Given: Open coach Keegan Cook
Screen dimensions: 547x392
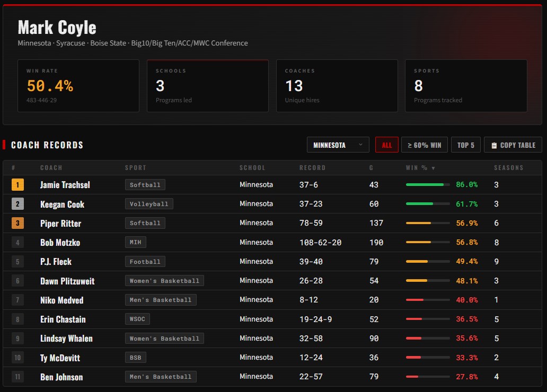Looking at the screenshot, I should (62, 204).
